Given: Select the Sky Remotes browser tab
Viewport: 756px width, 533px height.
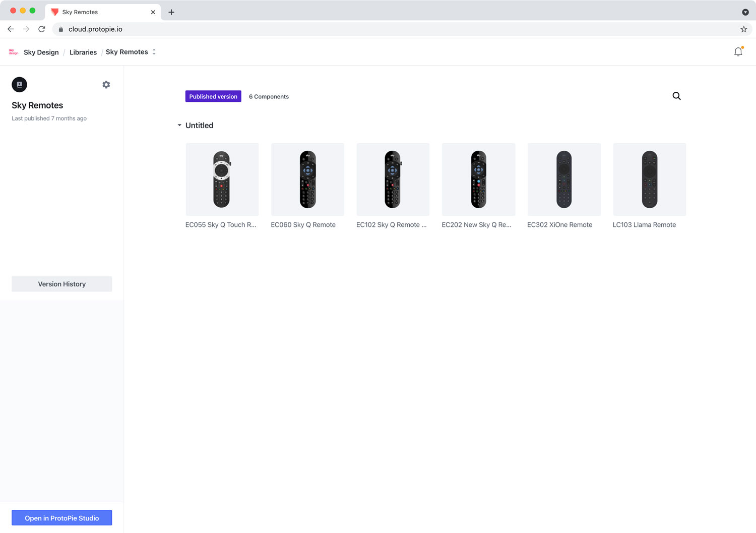Looking at the screenshot, I should tap(103, 12).
